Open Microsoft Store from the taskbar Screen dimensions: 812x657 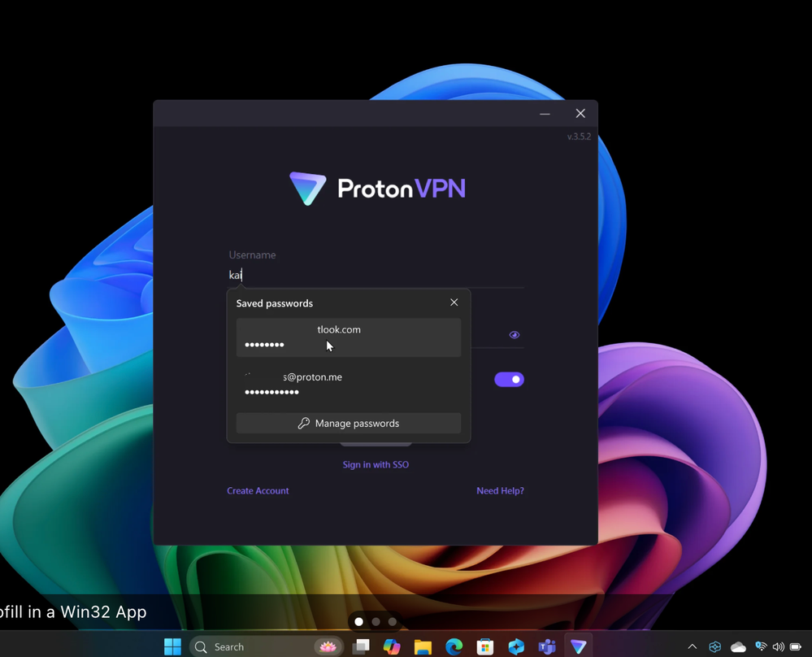point(485,646)
